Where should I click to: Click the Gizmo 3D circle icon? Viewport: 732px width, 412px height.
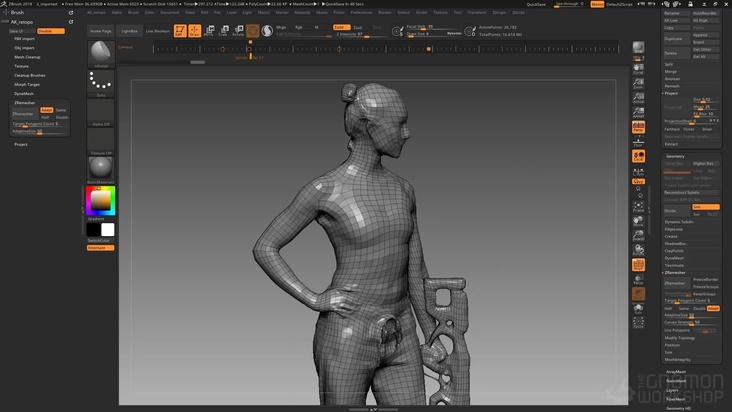(253, 31)
